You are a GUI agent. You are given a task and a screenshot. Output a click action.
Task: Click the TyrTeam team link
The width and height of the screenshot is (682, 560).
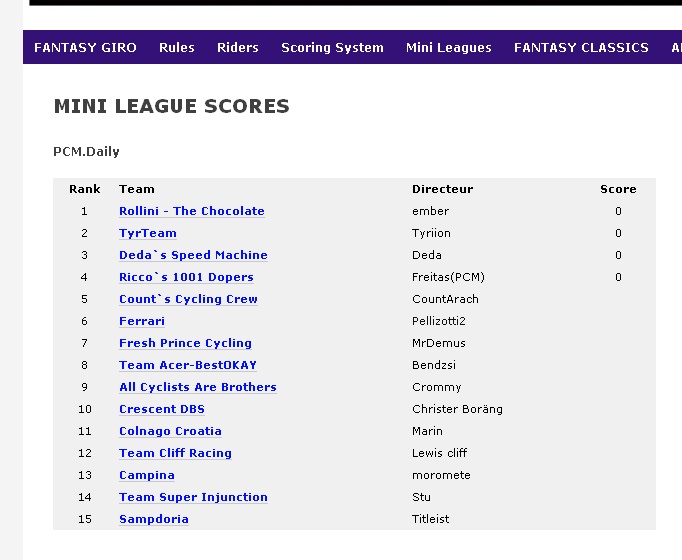[148, 233]
